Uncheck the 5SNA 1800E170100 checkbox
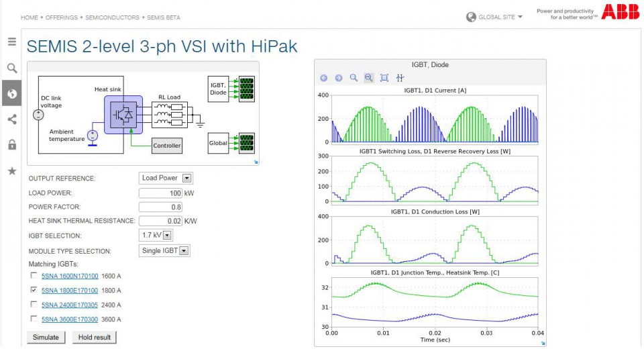 point(34,290)
